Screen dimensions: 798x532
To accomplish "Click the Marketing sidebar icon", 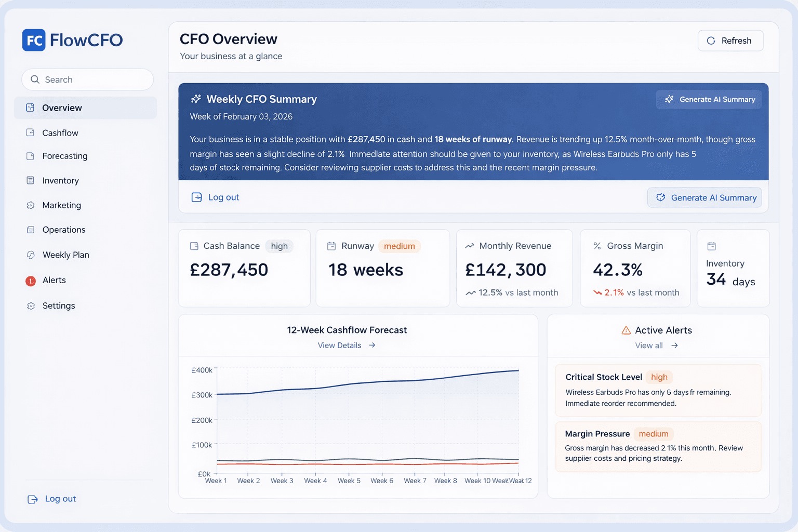I will pyautogui.click(x=31, y=205).
